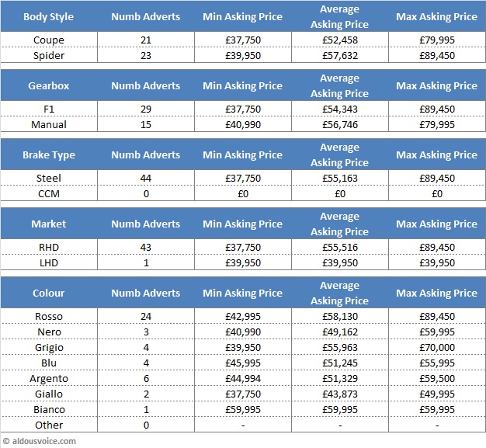The image size is (486, 448).
Task: Select the F1 gearbox row label
Action: [x=49, y=109]
